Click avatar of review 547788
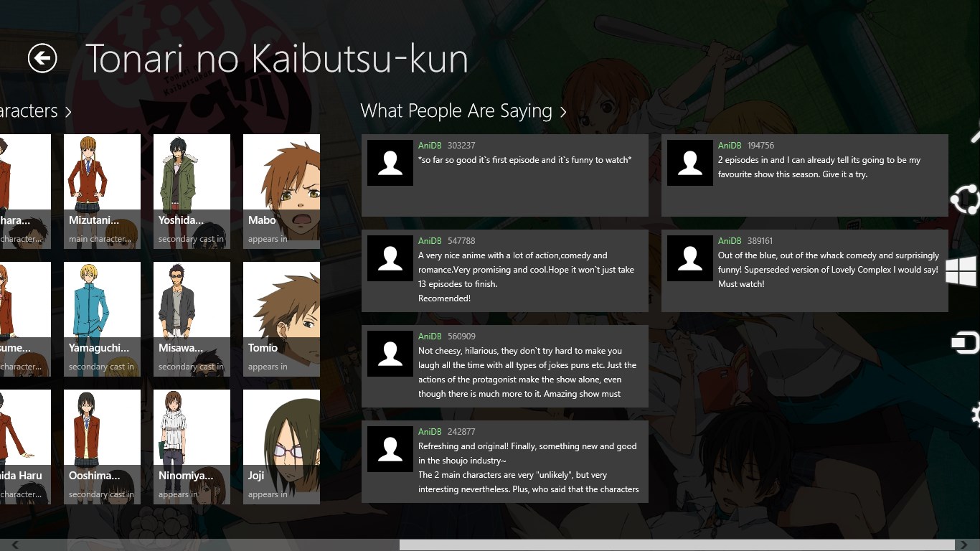Viewport: 980px width, 551px height. [x=390, y=258]
